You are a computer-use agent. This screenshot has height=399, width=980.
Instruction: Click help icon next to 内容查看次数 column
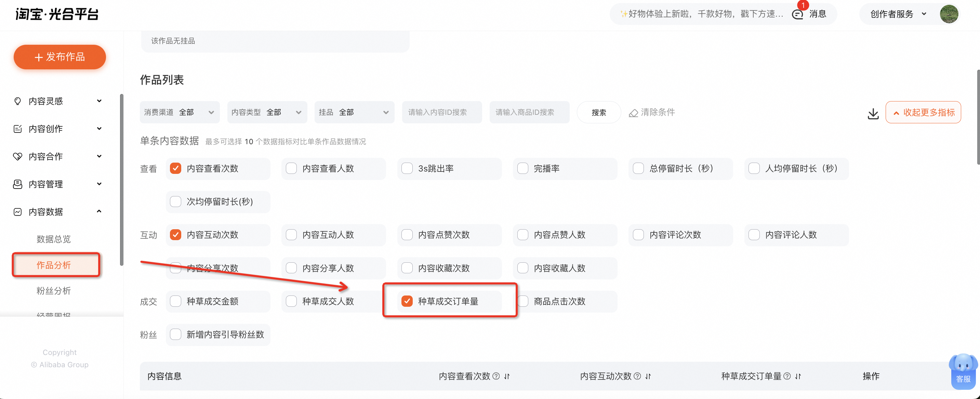pos(496,376)
